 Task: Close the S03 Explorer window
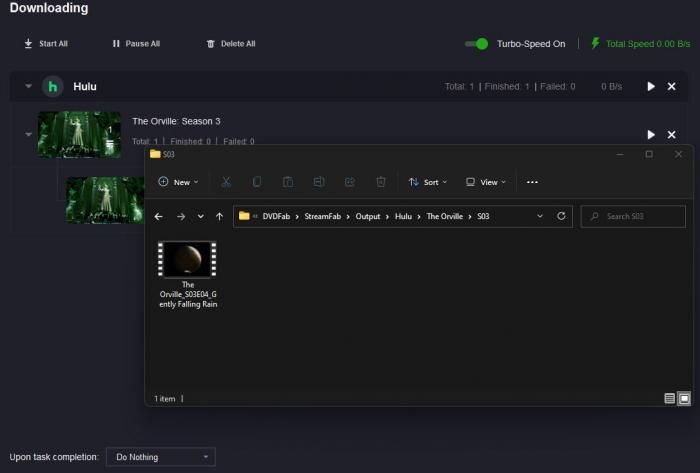pos(679,154)
